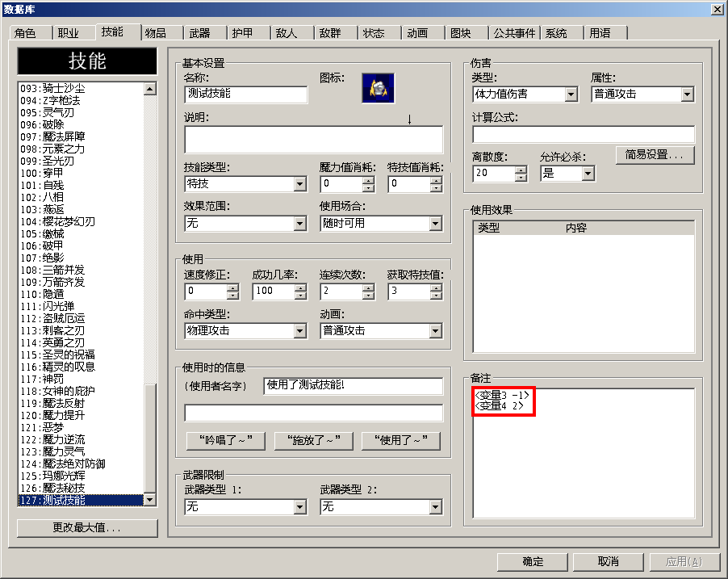Increase 获取特技值 with the up arrow
Screen dimensions: 728x579
436,288
